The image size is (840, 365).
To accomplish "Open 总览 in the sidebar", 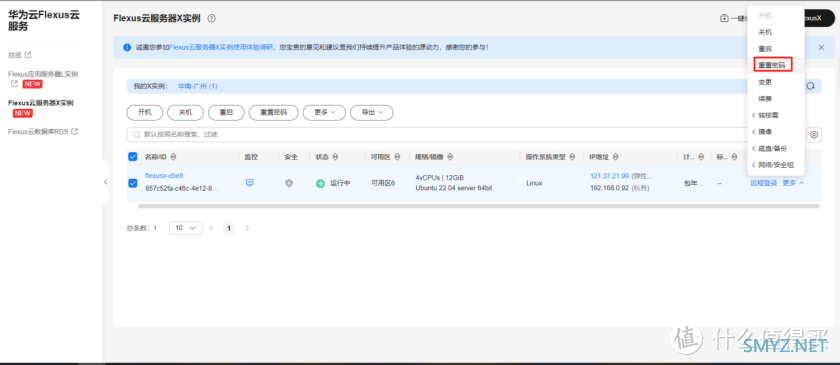I will click(15, 55).
